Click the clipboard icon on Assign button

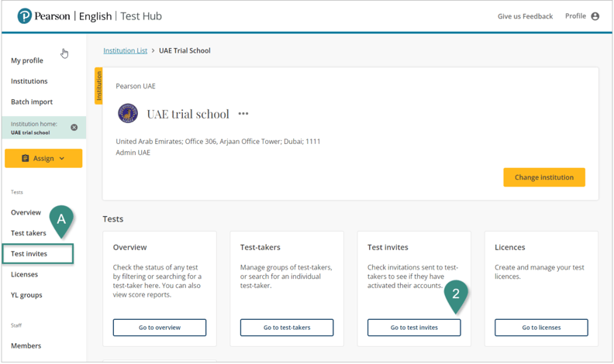[x=25, y=158]
